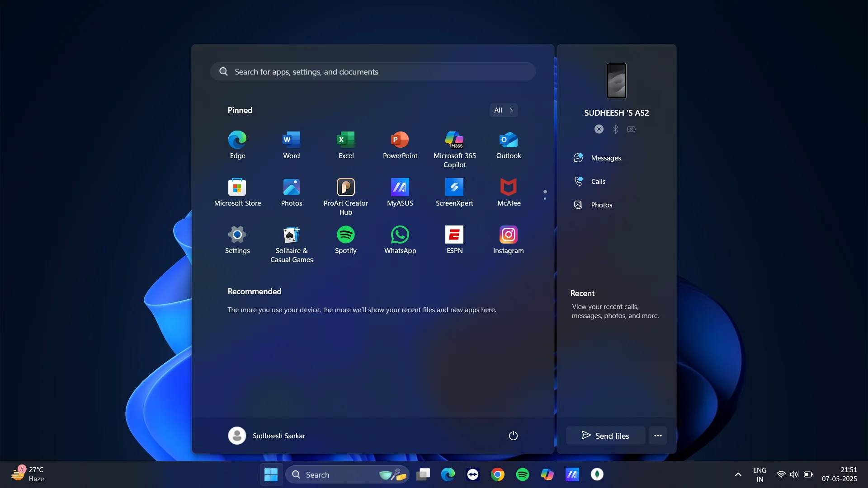Open Spotify from the pinned grid
Image resolution: width=868 pixels, height=488 pixels.
(346, 240)
